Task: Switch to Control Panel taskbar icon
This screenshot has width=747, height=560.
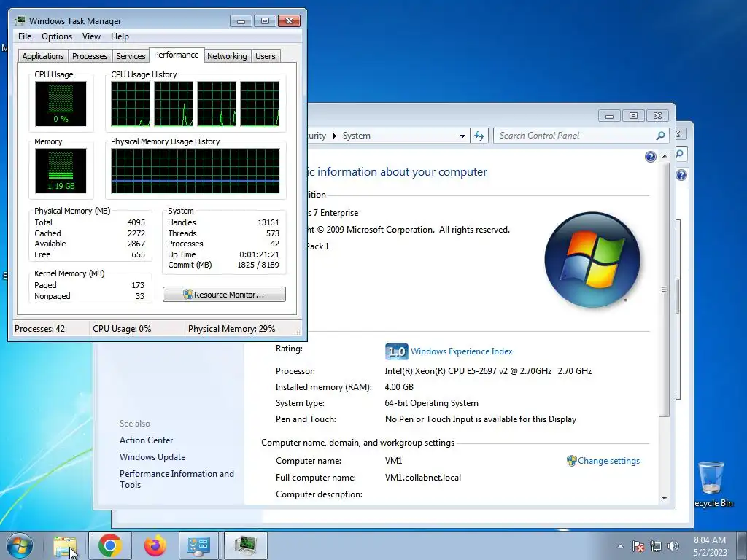Action: tap(198, 545)
